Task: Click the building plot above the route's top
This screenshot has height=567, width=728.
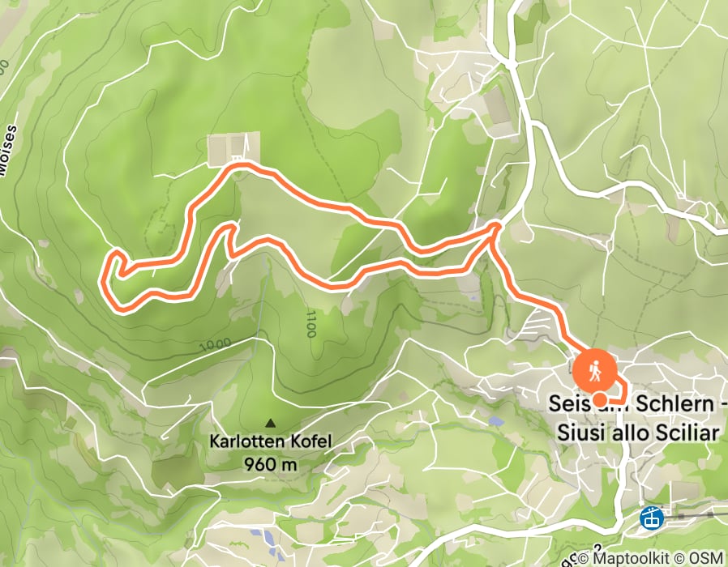Action: click(233, 148)
